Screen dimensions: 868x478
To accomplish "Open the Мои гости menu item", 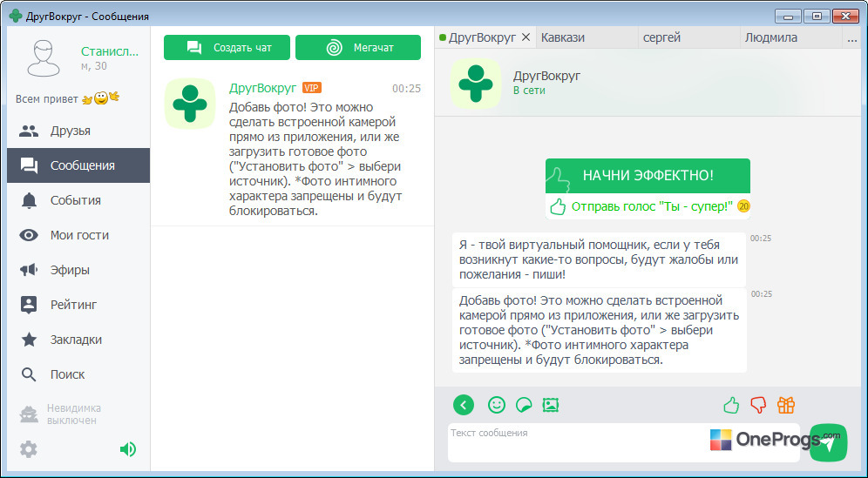I will 78,235.
